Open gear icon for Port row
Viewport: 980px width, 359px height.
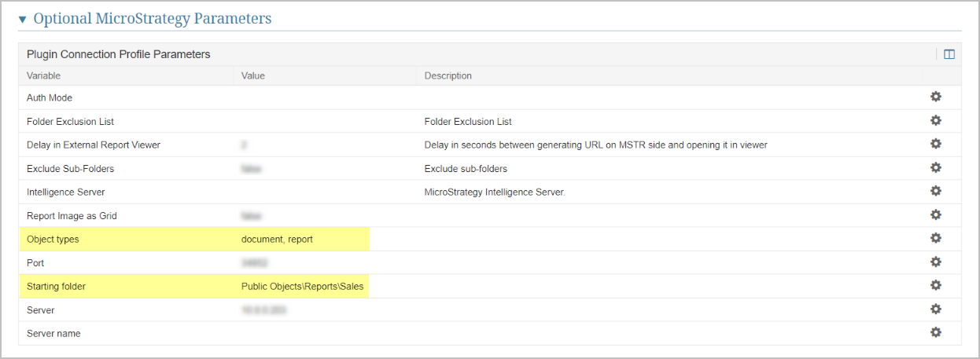(x=935, y=262)
